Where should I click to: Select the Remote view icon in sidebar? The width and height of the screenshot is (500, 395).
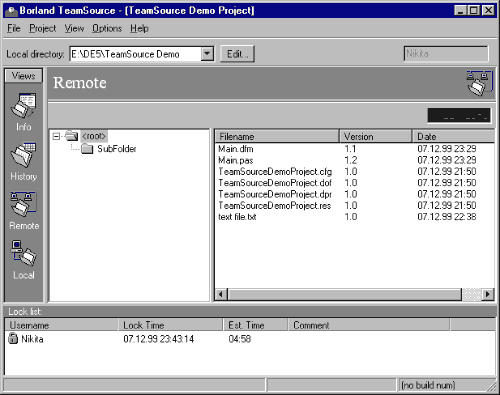(23, 204)
